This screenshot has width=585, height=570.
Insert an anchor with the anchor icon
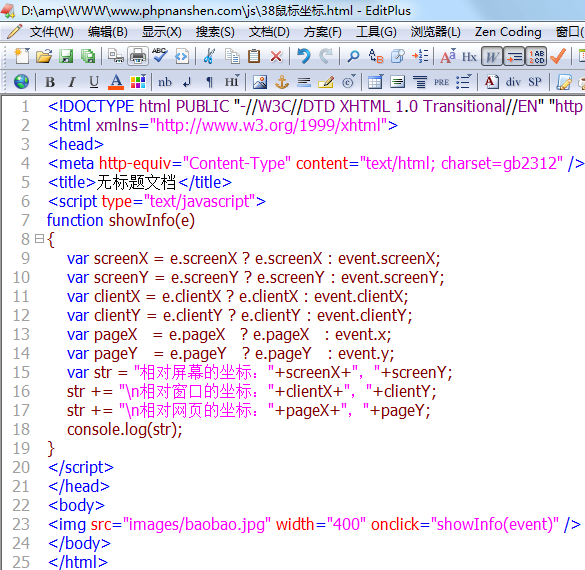[x=282, y=82]
